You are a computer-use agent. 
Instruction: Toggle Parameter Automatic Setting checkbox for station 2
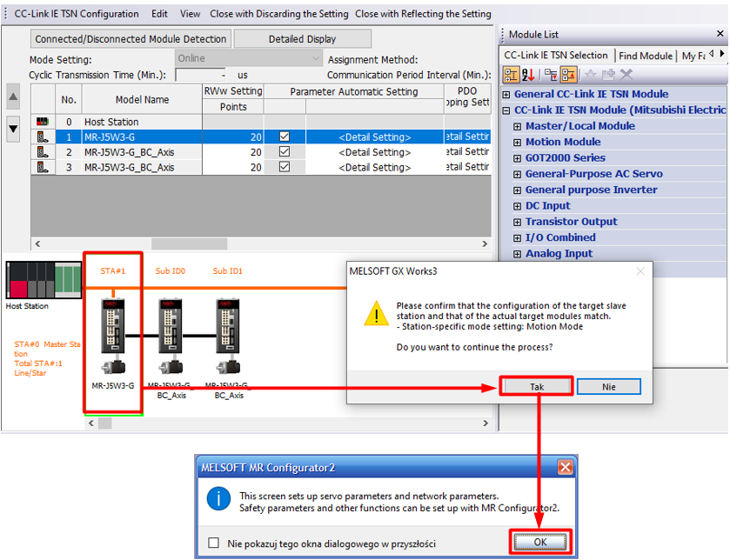[285, 151]
